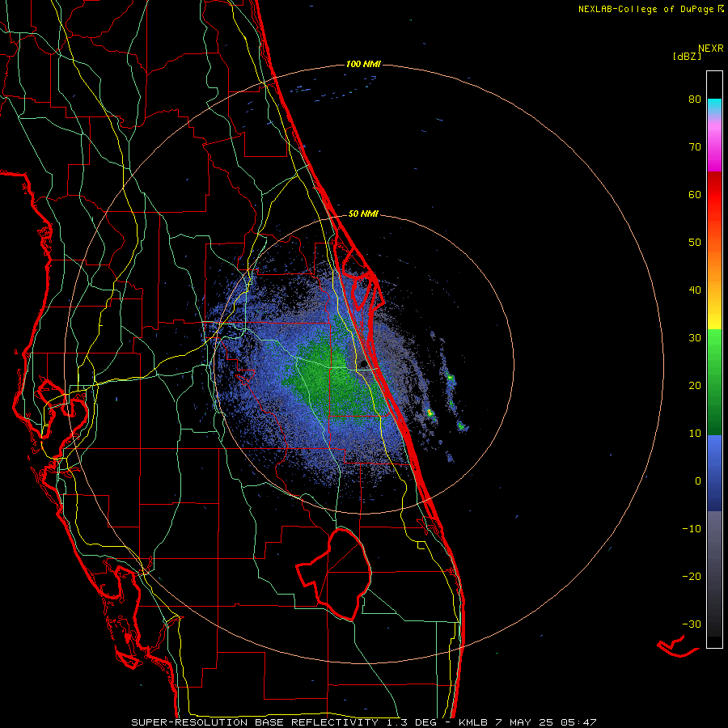Viewport: 728px width, 728px height.
Task: Click the 7 MAY 25 date text
Action: tap(526, 722)
